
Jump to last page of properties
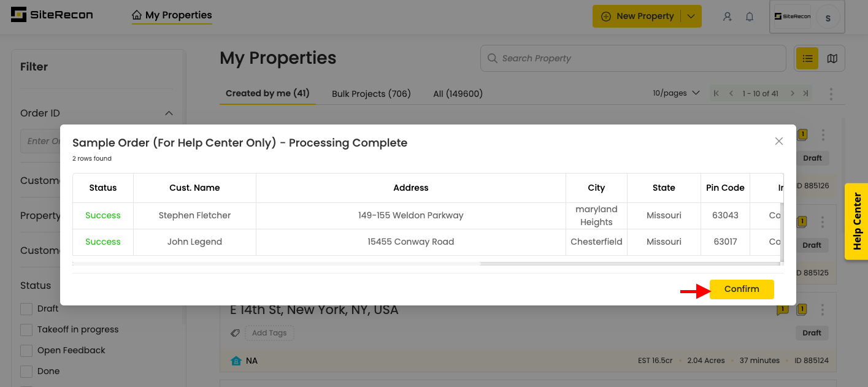tap(806, 93)
